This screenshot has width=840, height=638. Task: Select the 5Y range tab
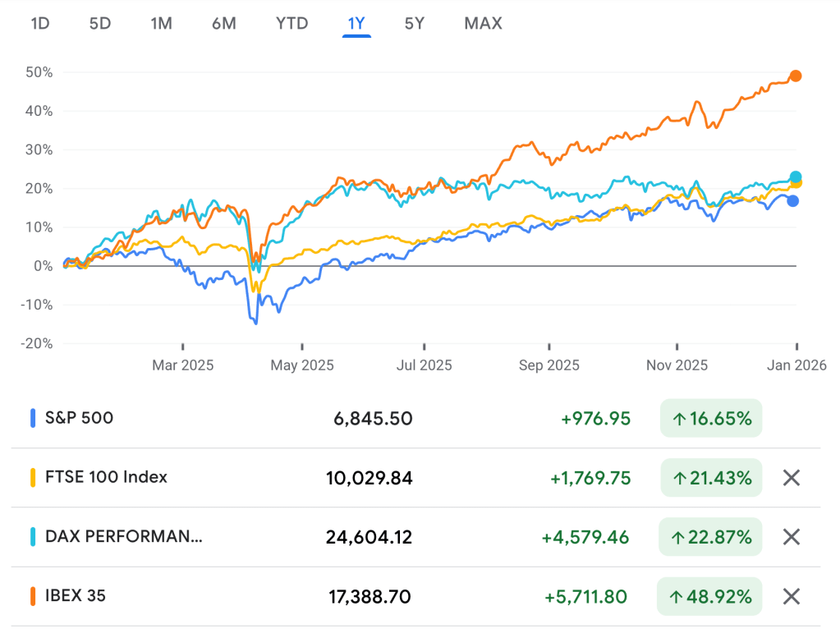coord(415,23)
